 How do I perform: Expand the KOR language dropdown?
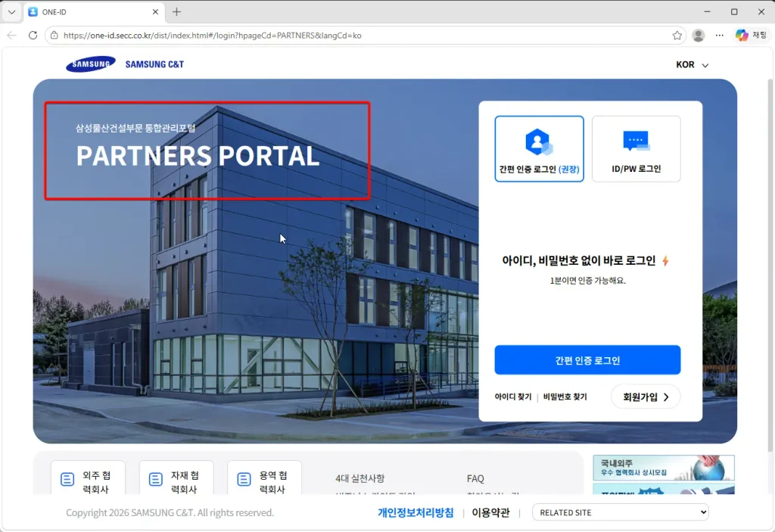pyautogui.click(x=692, y=65)
